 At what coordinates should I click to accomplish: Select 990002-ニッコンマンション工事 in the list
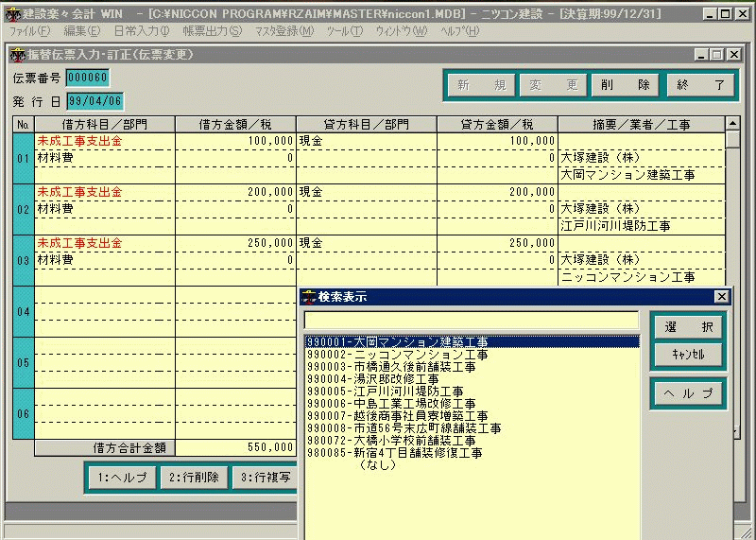click(x=398, y=355)
